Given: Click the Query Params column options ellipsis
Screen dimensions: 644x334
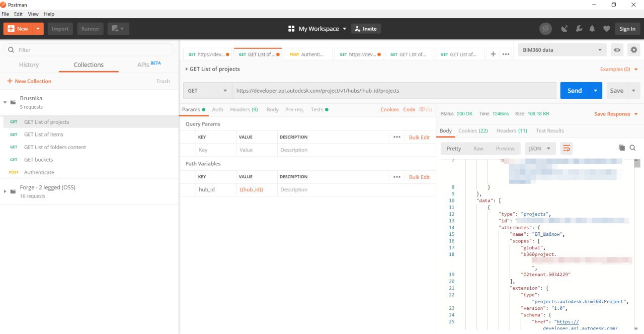Looking at the screenshot, I should pyautogui.click(x=397, y=137).
